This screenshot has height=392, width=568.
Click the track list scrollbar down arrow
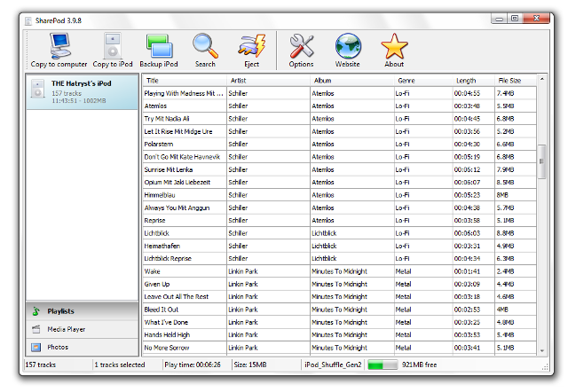pos(542,350)
